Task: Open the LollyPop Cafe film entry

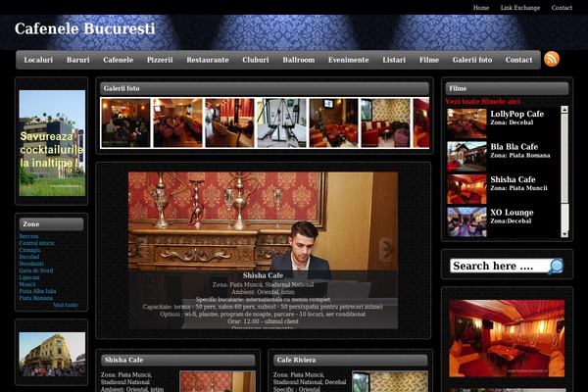Action: [516, 114]
